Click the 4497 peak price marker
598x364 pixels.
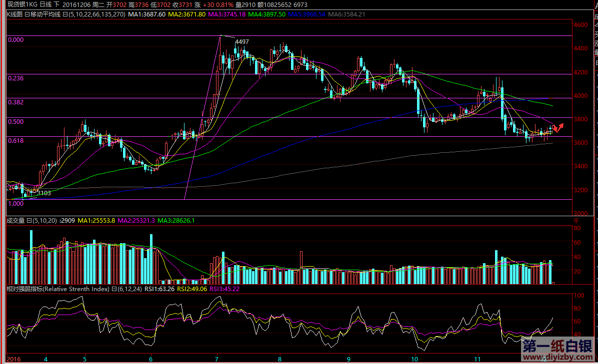[241, 42]
